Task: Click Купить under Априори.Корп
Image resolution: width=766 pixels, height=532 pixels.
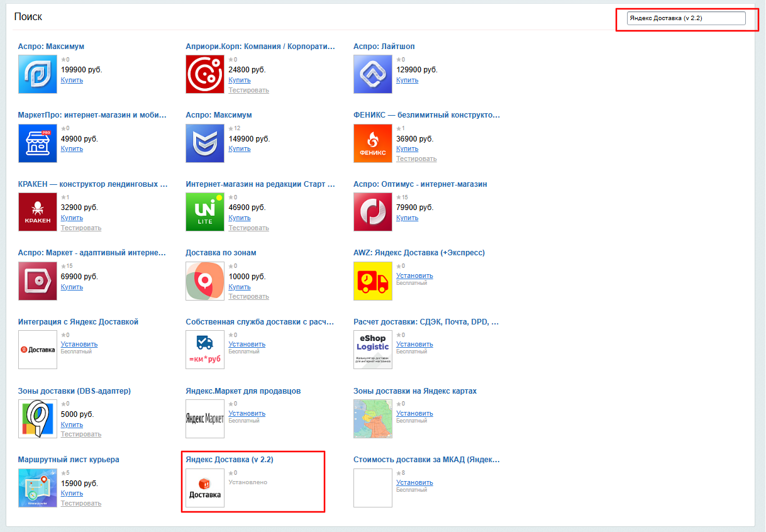Action: (x=240, y=80)
